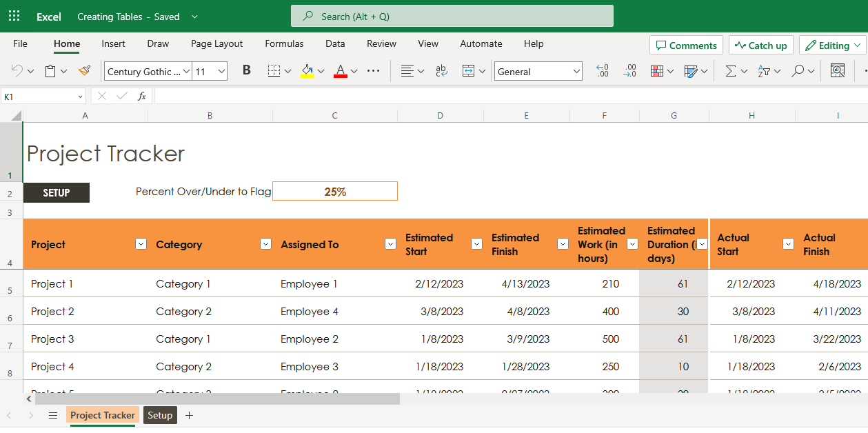
Task: Click the confirm formula checkmark icon
Action: 122,97
